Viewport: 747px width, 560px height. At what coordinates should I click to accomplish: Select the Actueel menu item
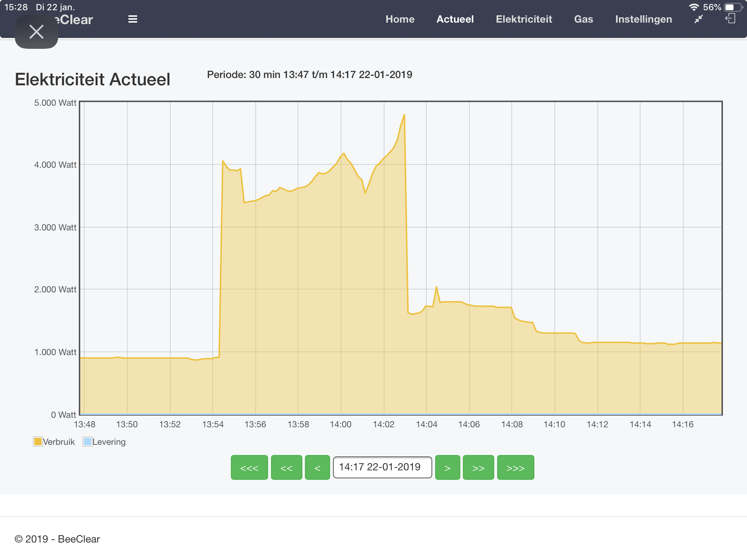point(455,19)
